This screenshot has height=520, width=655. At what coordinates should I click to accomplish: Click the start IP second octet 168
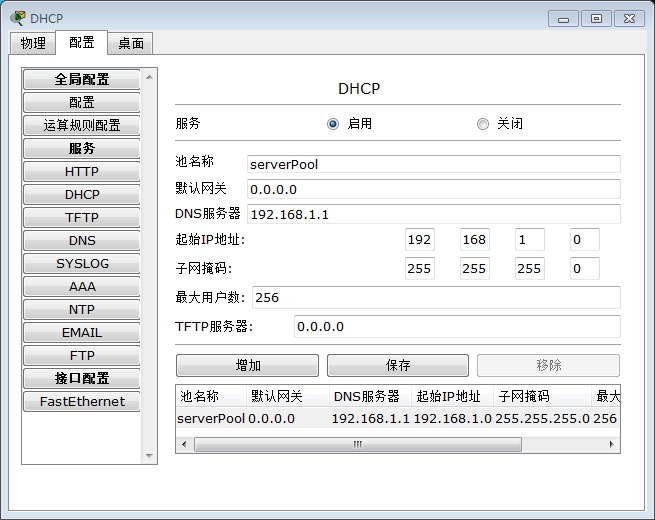point(475,239)
